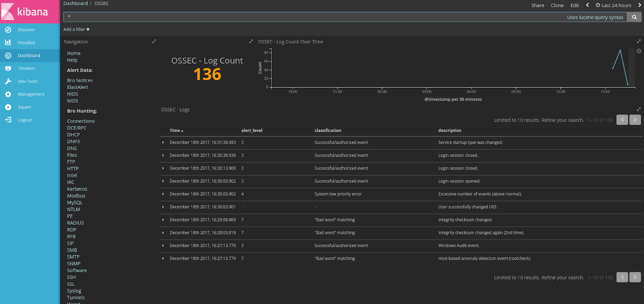
Task: Click 'Service startup type was changed.' description
Action: [x=470, y=143]
